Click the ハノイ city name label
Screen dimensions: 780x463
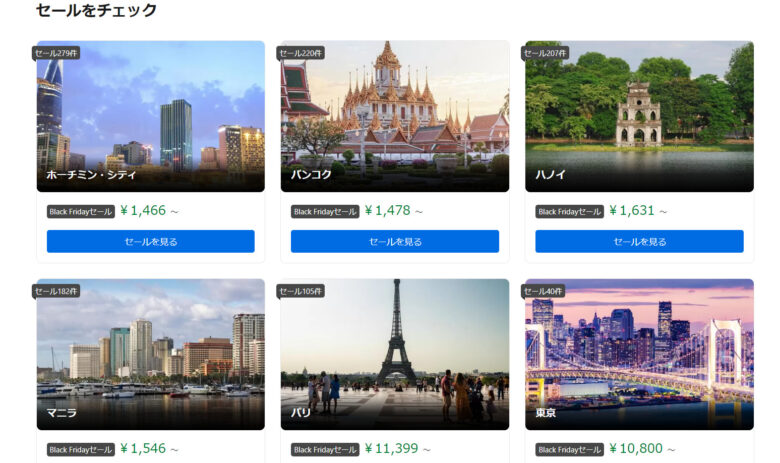551,175
